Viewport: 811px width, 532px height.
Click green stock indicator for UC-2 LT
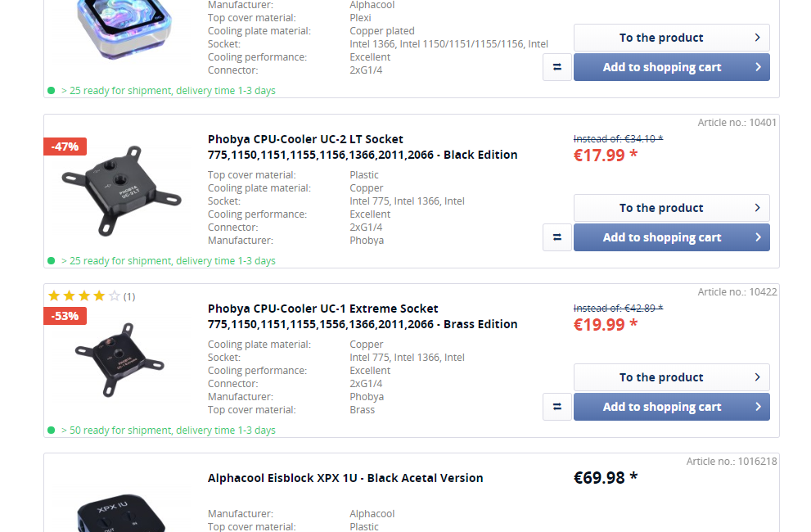52,261
